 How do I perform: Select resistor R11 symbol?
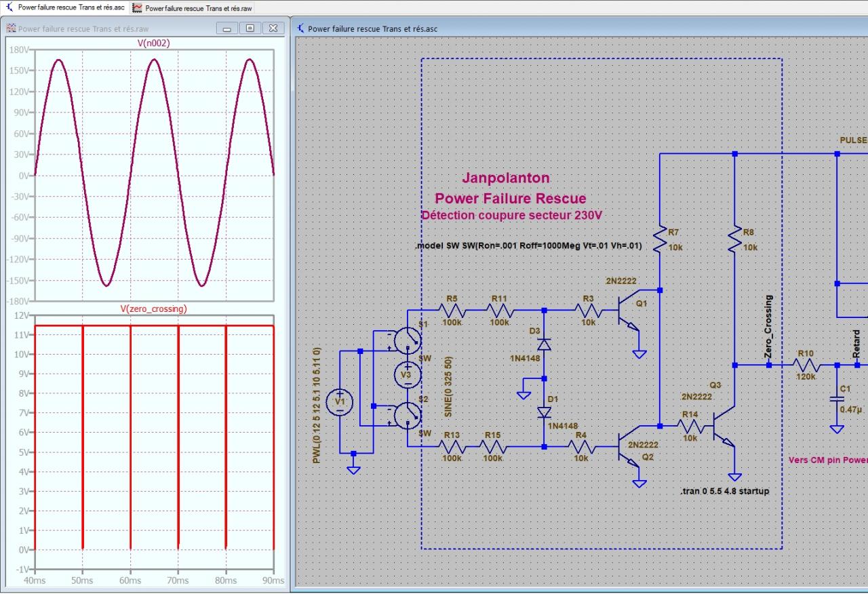tap(499, 310)
